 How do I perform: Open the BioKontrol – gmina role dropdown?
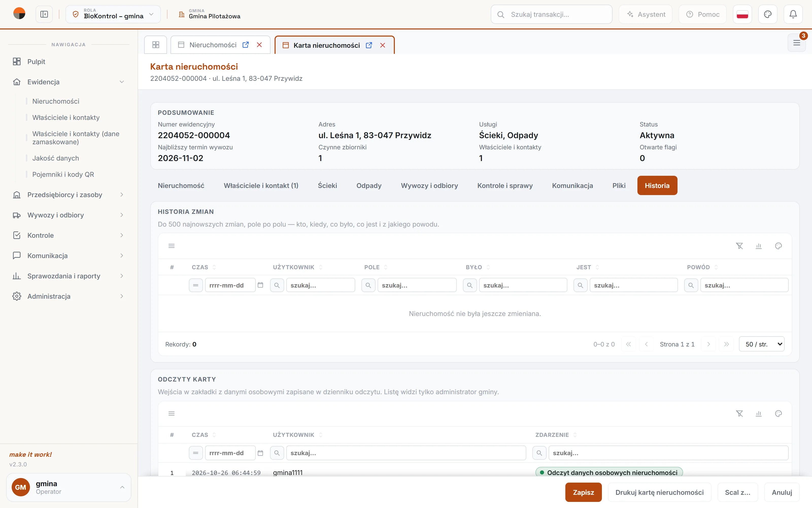[x=113, y=14]
